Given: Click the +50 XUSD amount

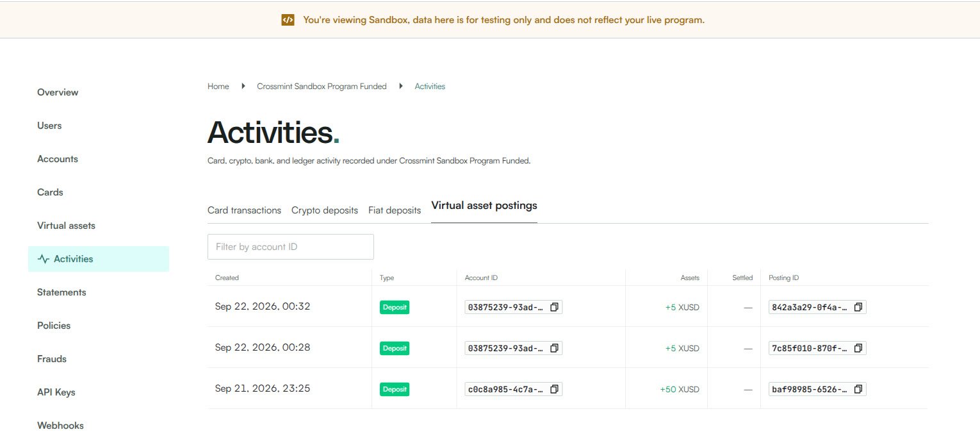Looking at the screenshot, I should point(680,389).
